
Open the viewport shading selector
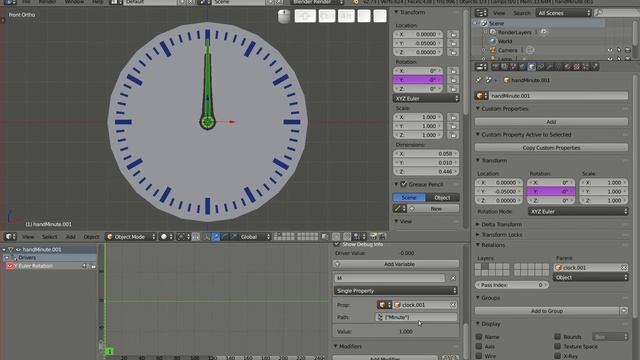point(167,237)
